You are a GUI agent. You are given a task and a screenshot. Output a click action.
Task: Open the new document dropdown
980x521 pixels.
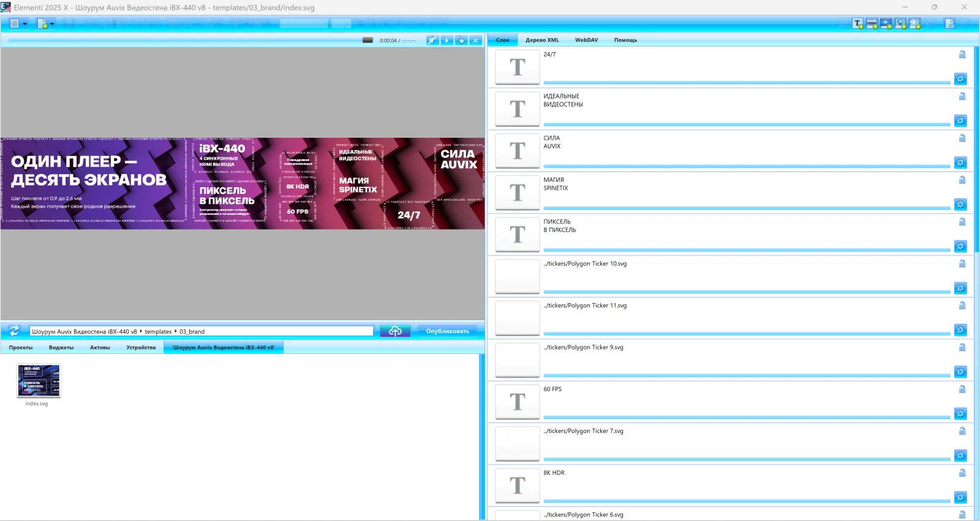tap(45, 24)
